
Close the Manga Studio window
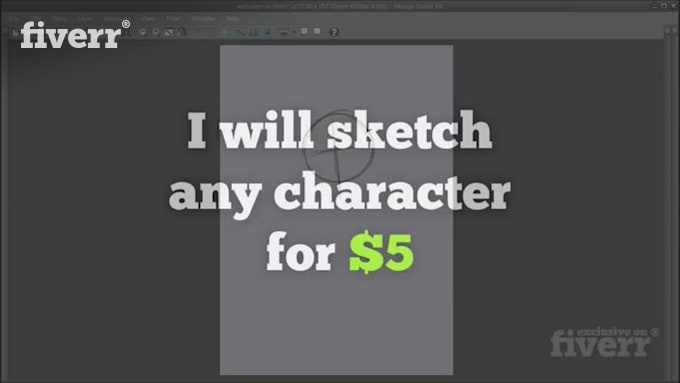pos(673,6)
